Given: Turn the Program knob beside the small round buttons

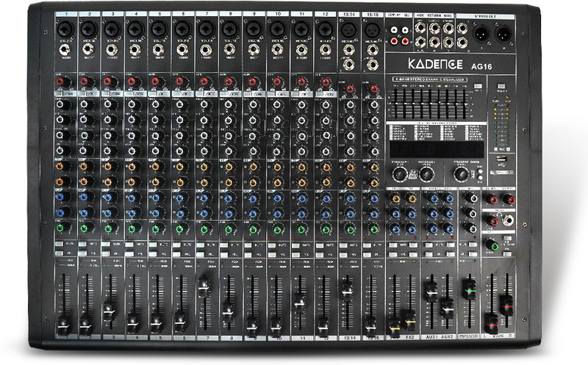Looking at the screenshot, I should tap(462, 174).
